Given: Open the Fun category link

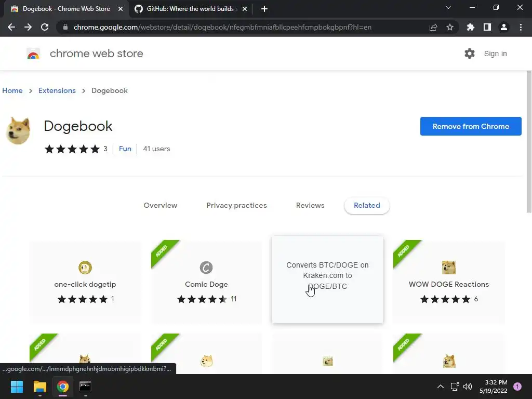Looking at the screenshot, I should [x=125, y=149].
